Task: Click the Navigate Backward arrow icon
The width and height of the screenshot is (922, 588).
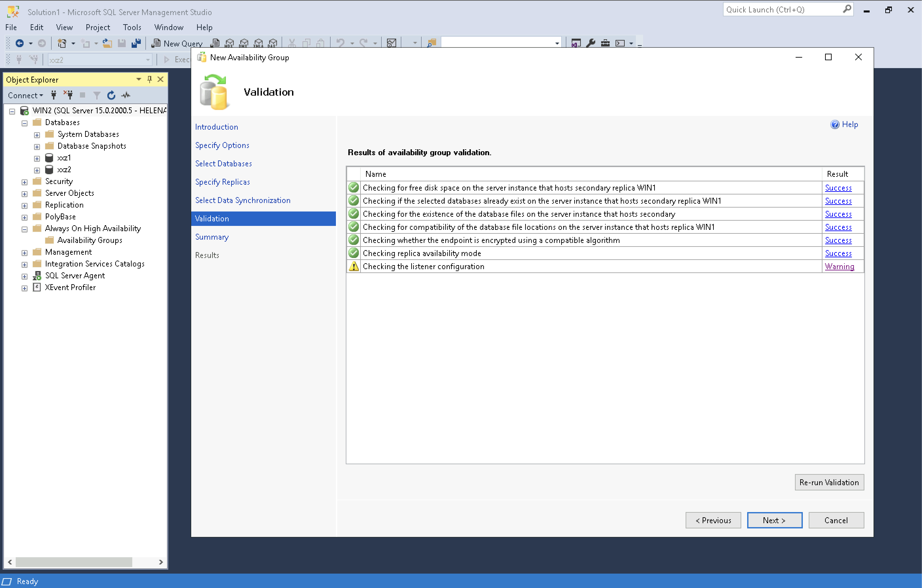Action: tap(20, 43)
